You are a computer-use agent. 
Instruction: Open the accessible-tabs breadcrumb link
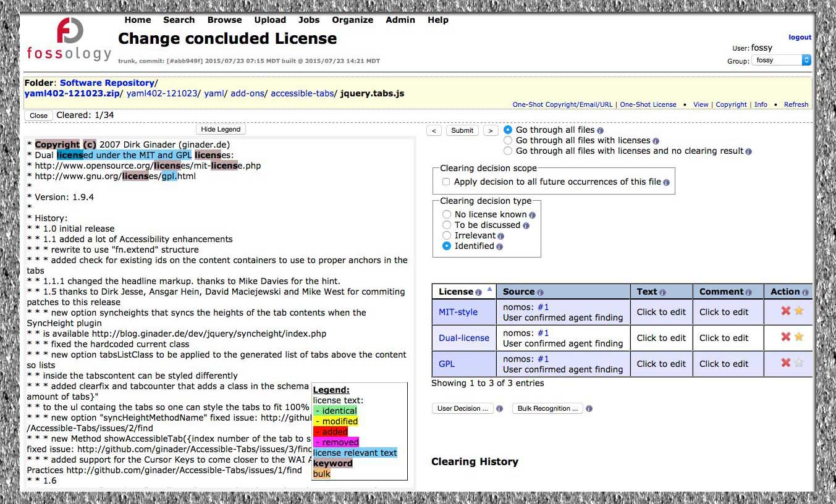point(303,93)
